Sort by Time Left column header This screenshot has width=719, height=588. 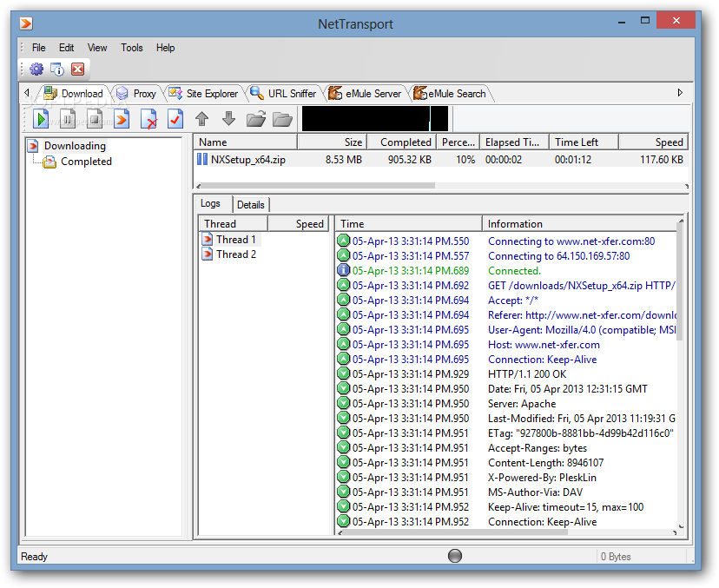click(584, 142)
